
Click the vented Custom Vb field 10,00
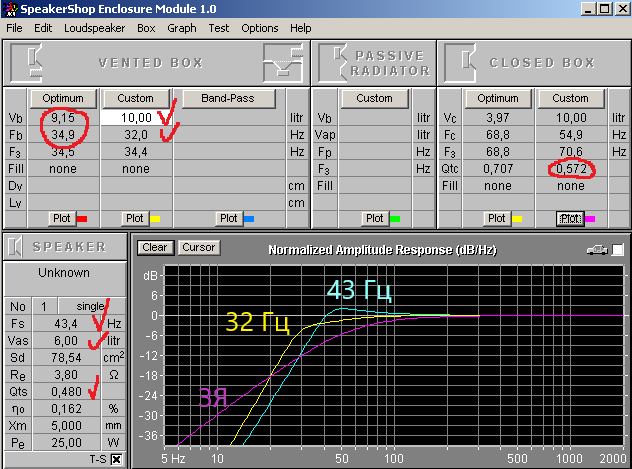[x=136, y=118]
